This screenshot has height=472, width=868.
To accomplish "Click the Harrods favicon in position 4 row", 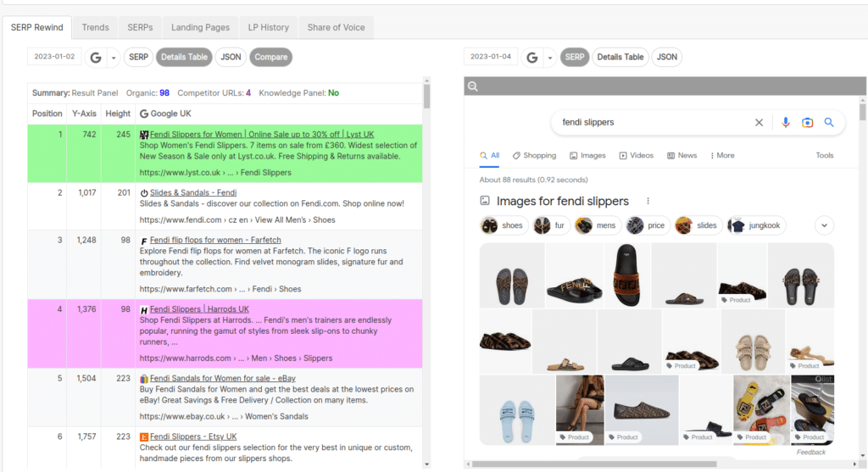I will pyautogui.click(x=144, y=310).
